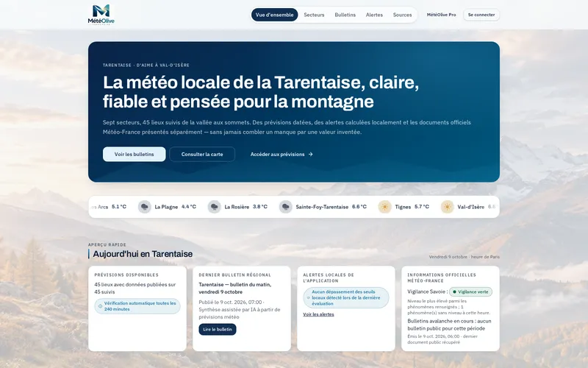Click the Consulter la carte button
Image resolution: width=588 pixels, height=368 pixels.
pyautogui.click(x=202, y=155)
